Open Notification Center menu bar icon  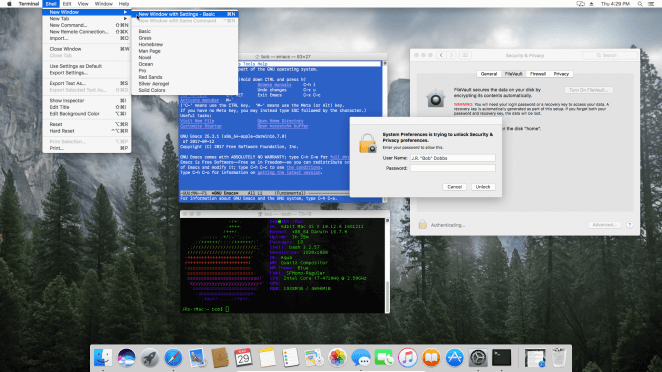pyautogui.click(x=651, y=4)
